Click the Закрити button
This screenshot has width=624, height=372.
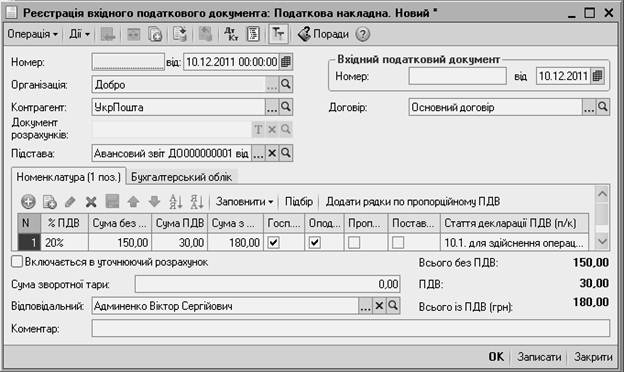593,357
